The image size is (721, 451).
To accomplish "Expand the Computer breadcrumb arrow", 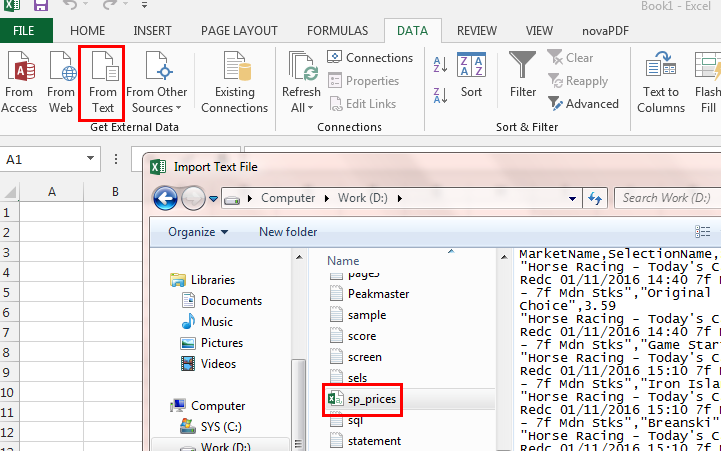I will (327, 198).
